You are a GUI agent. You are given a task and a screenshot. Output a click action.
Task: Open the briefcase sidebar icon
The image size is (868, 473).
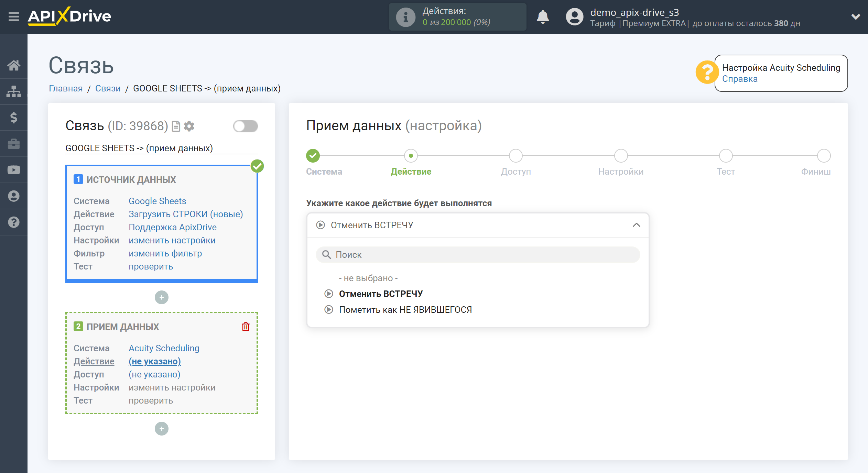click(x=14, y=144)
